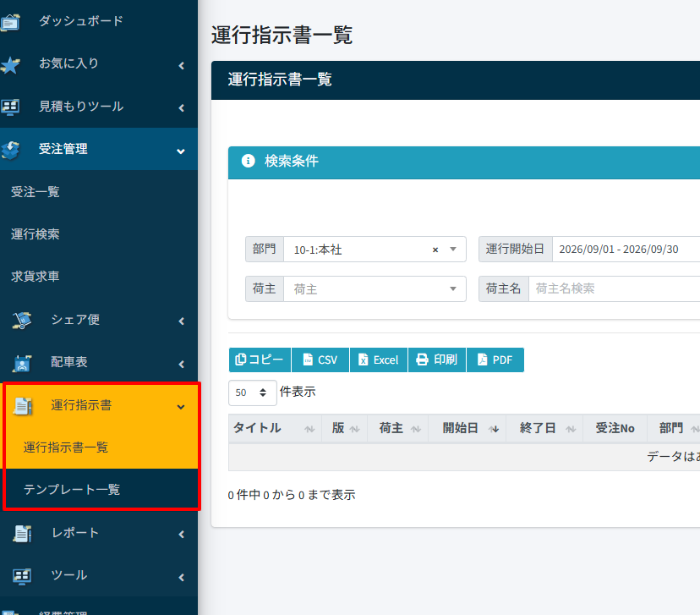This screenshot has width=700, height=615.
Task: Click the 見積もりツール monitor icon
Action: (x=10, y=107)
